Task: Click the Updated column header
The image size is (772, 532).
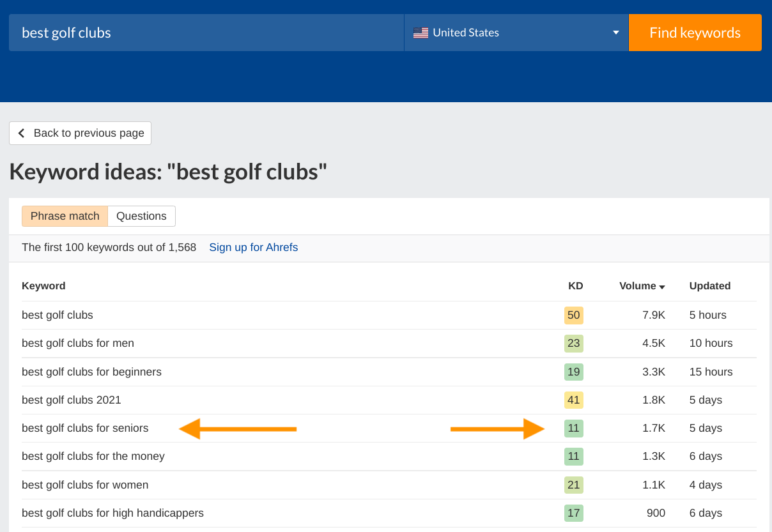Action: 710,286
